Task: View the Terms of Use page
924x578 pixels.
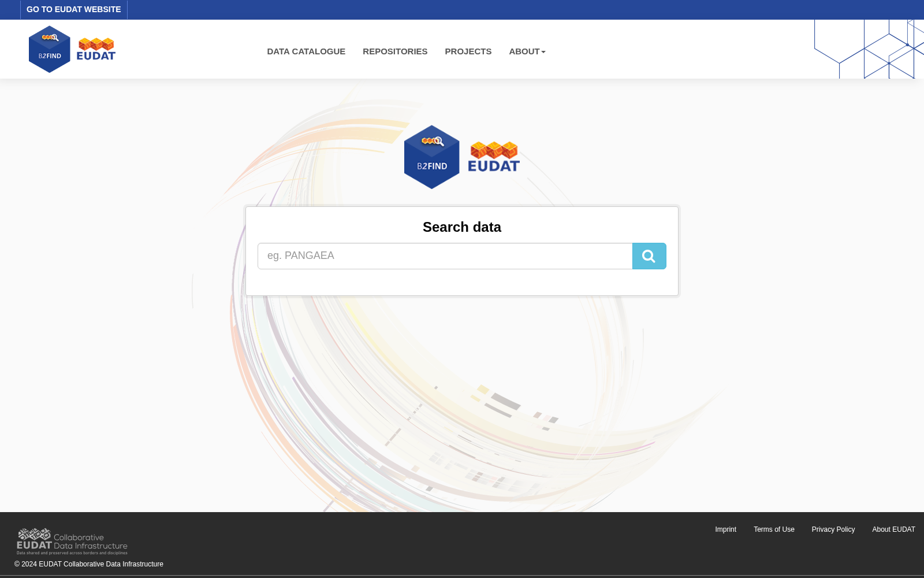Action: [774, 529]
